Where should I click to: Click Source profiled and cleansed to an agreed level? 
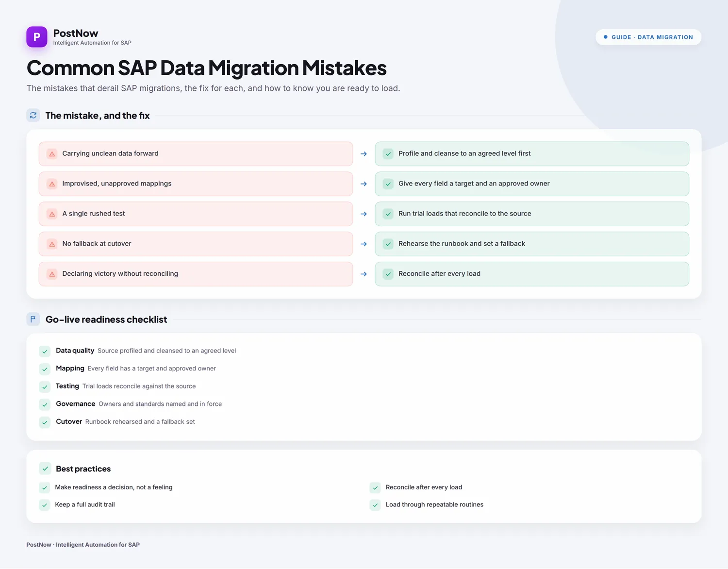pos(167,351)
